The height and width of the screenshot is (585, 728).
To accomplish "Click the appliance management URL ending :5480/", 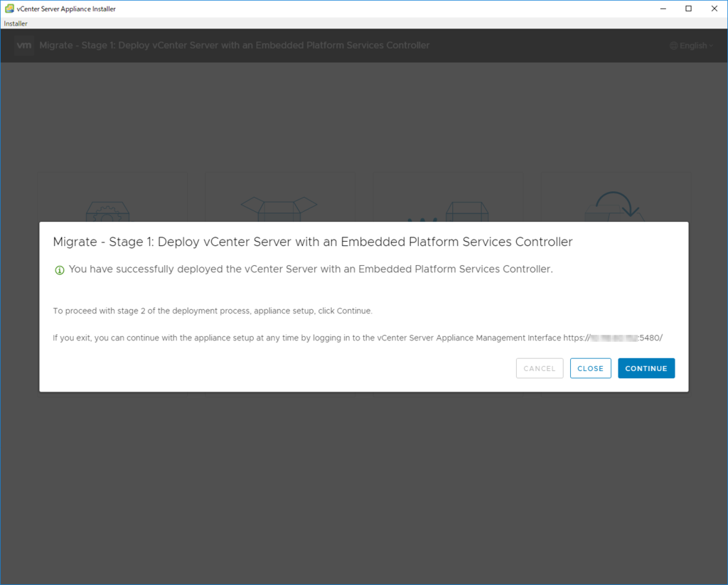I will 613,338.
